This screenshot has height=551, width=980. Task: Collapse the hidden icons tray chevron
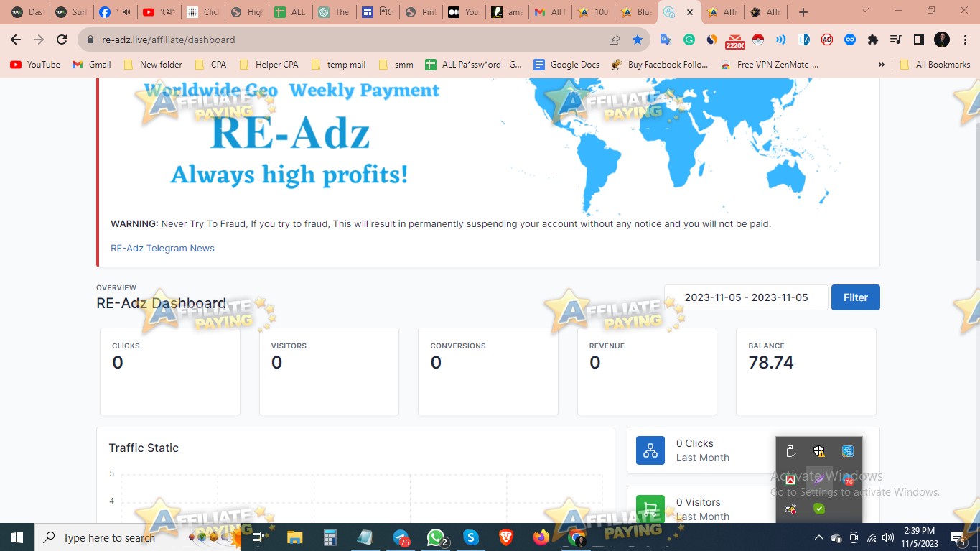point(818,537)
